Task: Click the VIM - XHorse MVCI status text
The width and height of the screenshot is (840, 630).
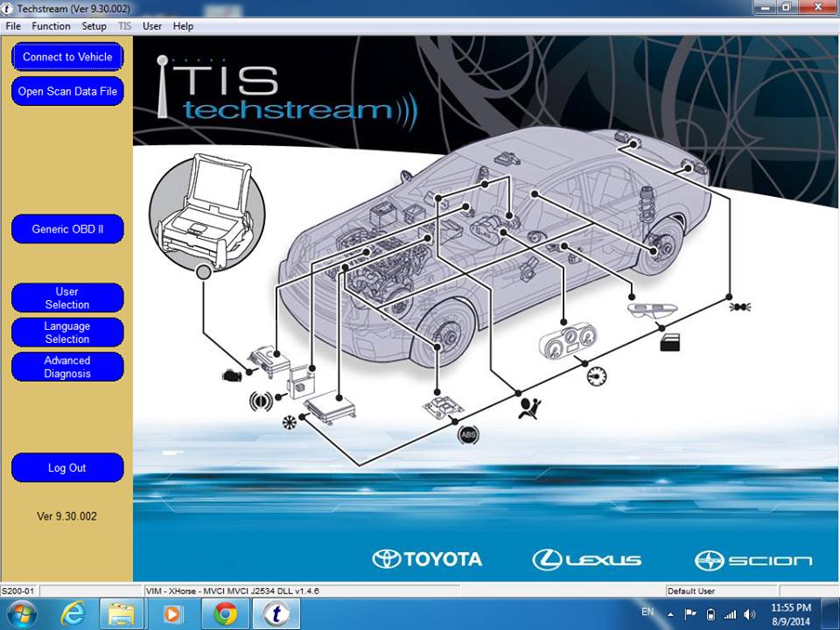Action: (233, 591)
